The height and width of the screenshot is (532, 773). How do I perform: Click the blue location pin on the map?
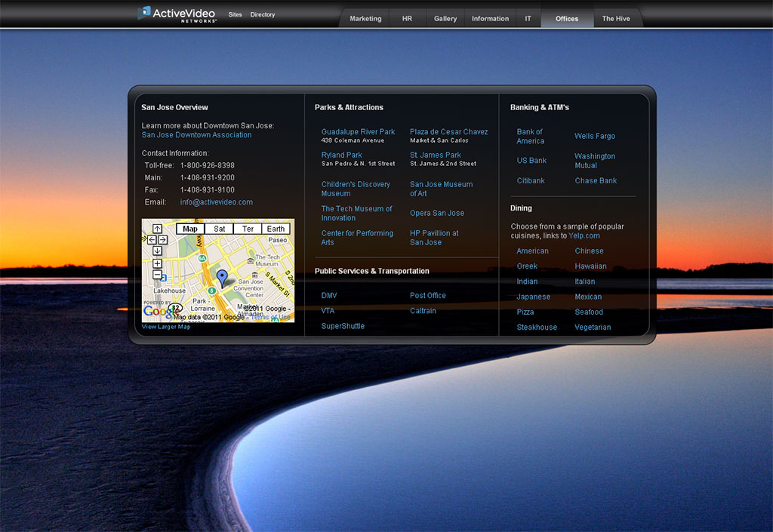coord(223,278)
